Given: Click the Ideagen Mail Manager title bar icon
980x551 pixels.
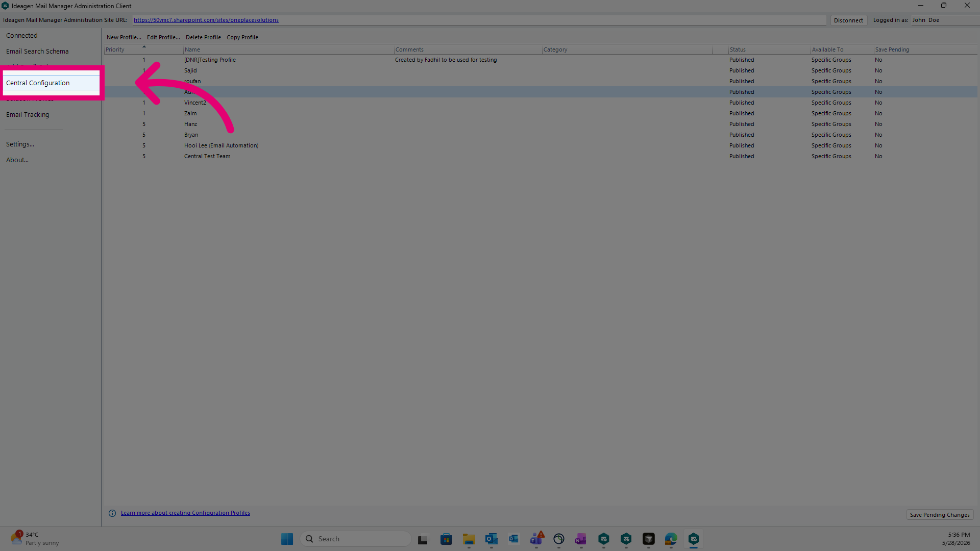Looking at the screenshot, I should coord(5,6).
